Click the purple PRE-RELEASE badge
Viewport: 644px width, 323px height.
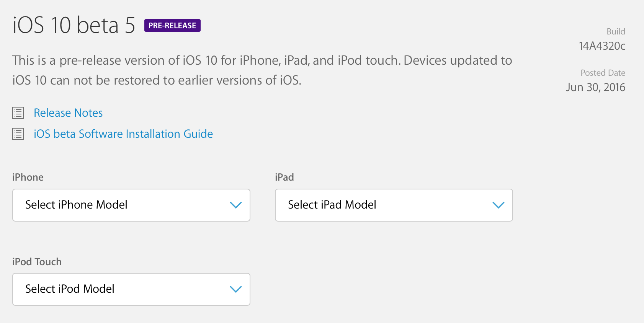point(172,26)
